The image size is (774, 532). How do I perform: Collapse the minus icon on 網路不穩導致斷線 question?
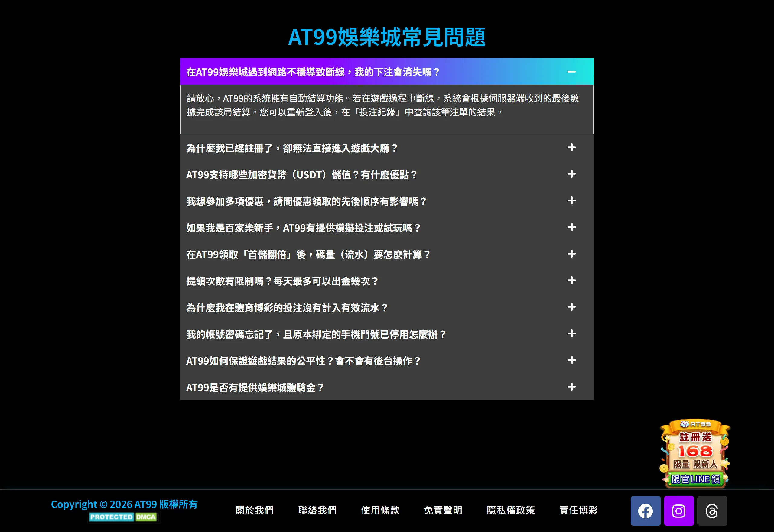572,72
